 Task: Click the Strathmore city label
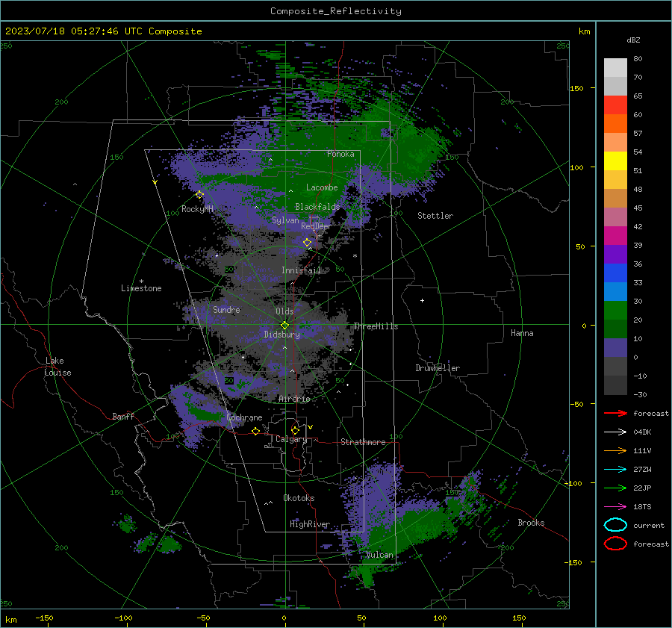pyautogui.click(x=363, y=442)
